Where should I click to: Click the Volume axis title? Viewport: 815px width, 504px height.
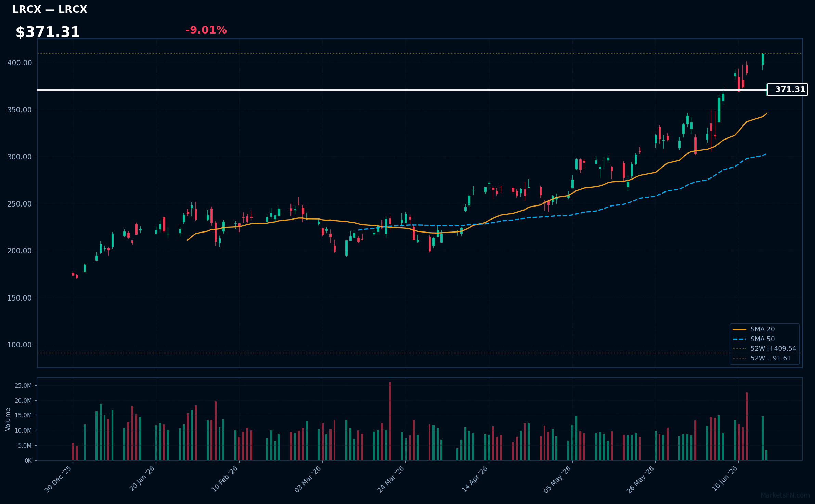click(8, 419)
